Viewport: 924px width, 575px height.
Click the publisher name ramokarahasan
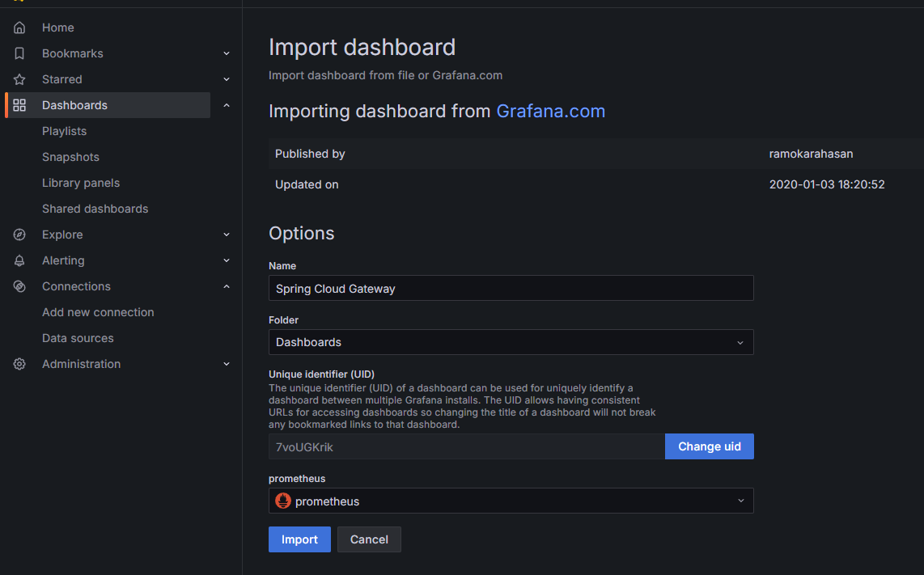click(811, 154)
